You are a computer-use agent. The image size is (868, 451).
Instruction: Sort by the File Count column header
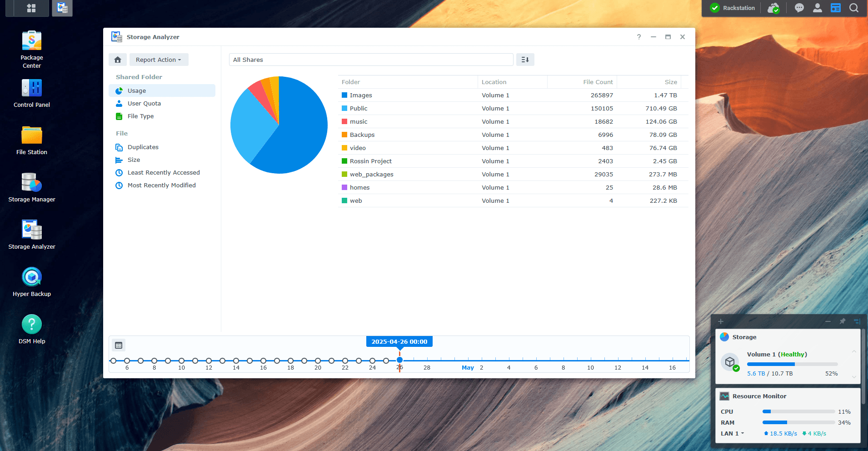[598, 82]
